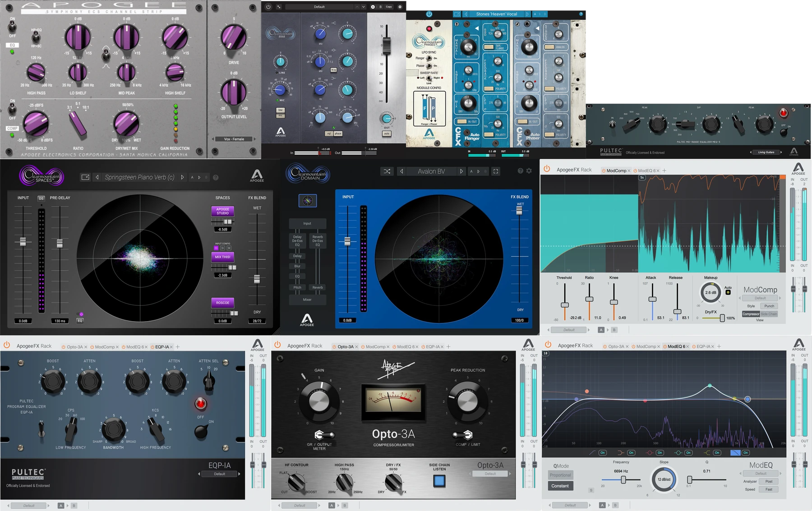Viewport: 812px width, 511px height.
Task: Select the high-pass band icon in ModEQ
Action: click(x=591, y=452)
